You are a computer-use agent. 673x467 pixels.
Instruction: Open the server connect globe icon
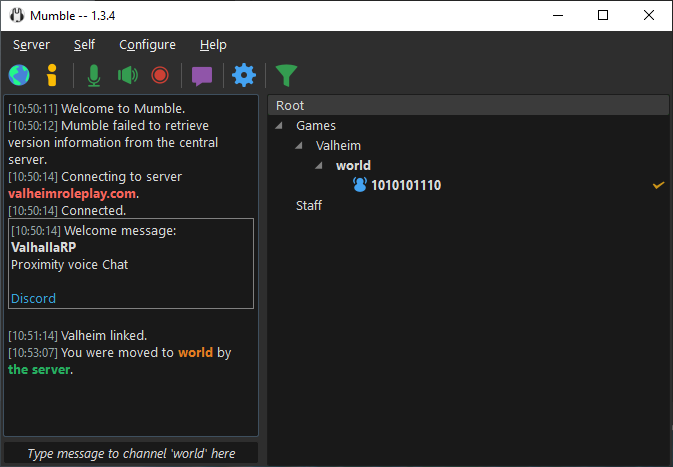[x=19, y=76]
